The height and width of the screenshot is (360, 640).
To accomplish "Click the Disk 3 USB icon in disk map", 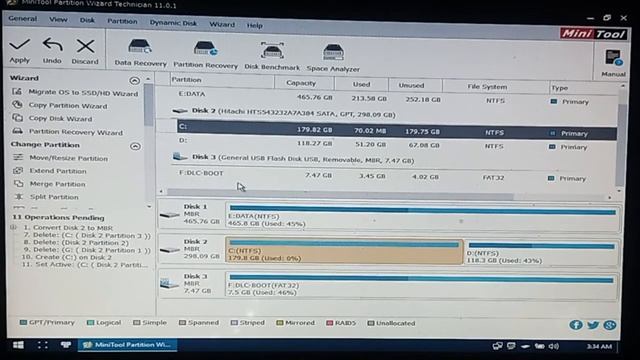I will (x=169, y=283).
